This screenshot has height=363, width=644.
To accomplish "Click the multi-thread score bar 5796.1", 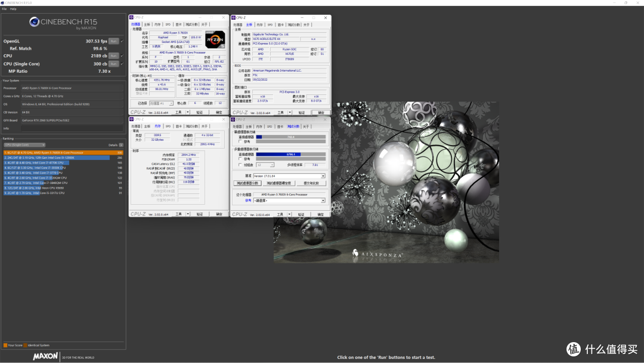I will coord(291,154).
